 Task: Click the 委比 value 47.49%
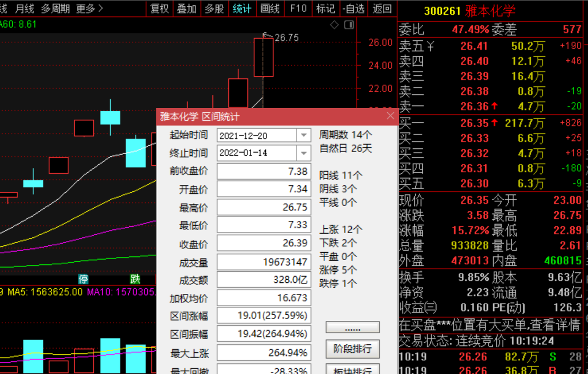[470, 29]
